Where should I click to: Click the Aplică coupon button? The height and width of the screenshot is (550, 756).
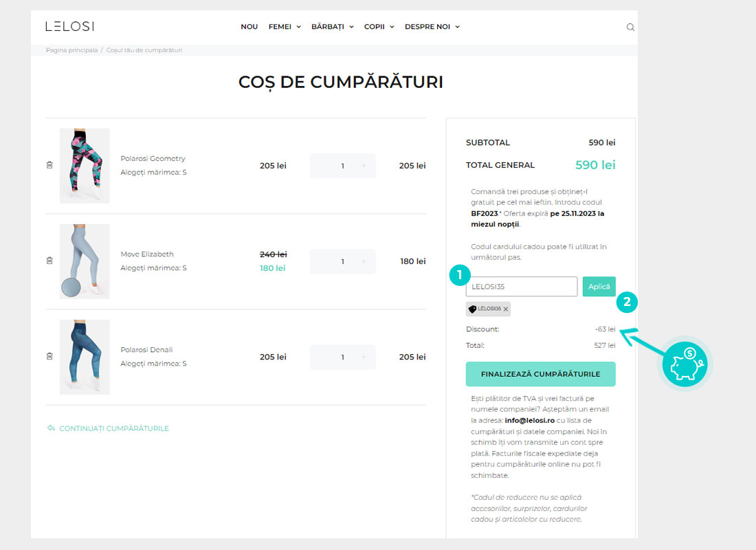[599, 287]
